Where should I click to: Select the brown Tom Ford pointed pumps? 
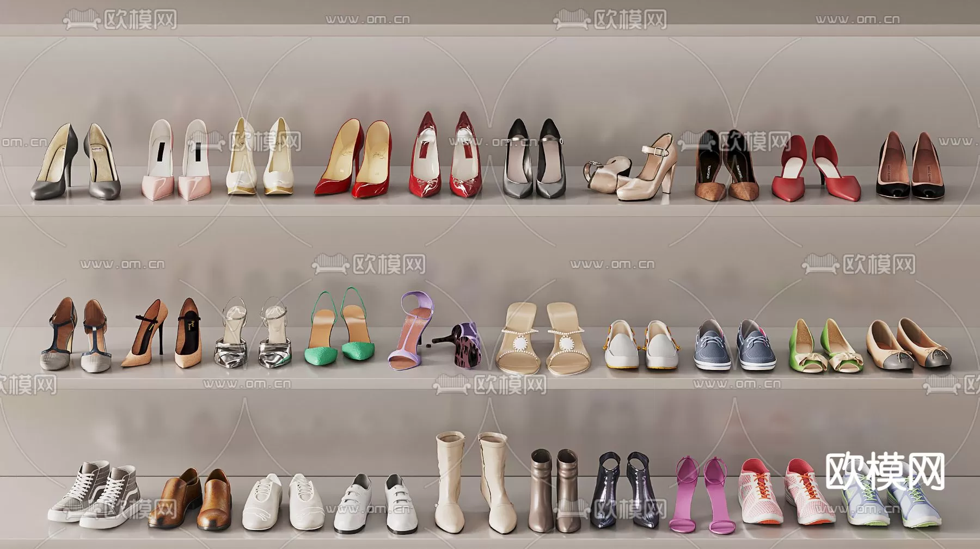(726, 166)
